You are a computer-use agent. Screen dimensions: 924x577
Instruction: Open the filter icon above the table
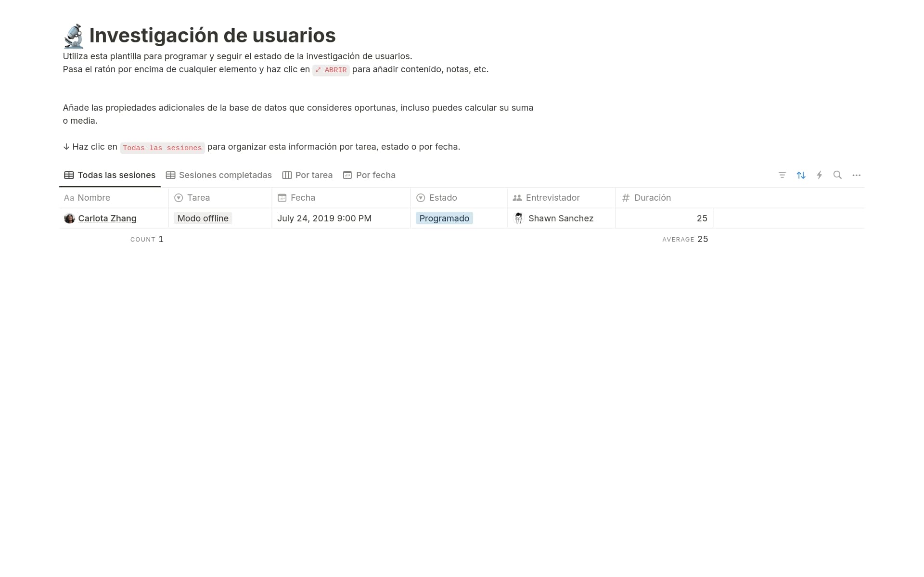click(782, 175)
